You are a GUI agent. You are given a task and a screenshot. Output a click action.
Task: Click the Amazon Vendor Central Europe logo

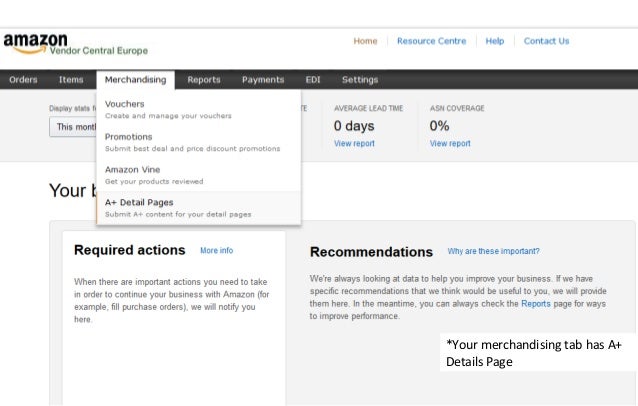pyautogui.click(x=76, y=44)
